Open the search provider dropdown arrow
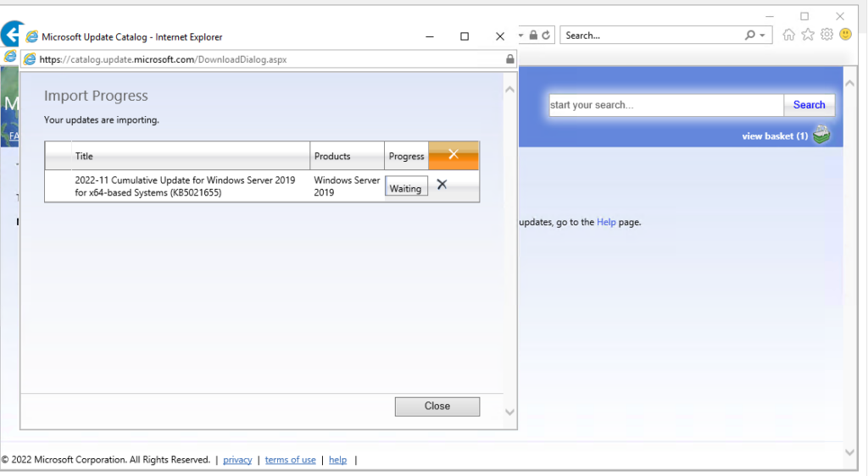The height and width of the screenshot is (476, 868). pyautogui.click(x=763, y=36)
